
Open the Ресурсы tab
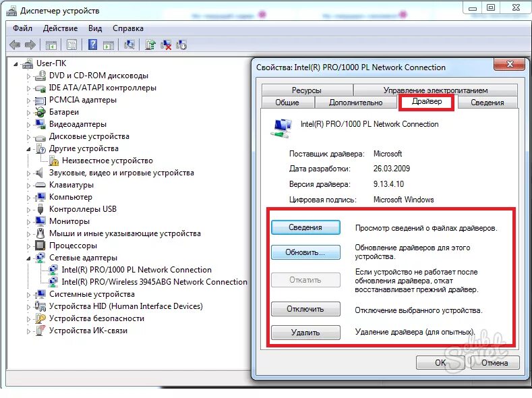click(x=307, y=90)
